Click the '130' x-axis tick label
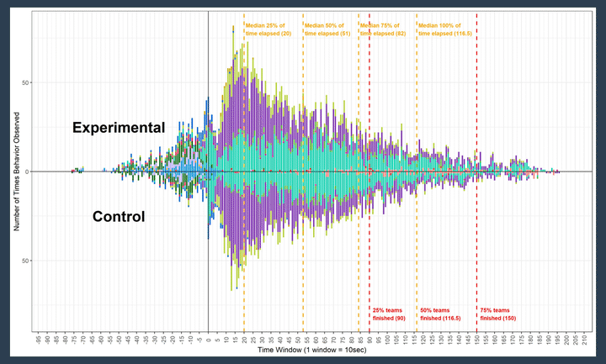 [441, 340]
